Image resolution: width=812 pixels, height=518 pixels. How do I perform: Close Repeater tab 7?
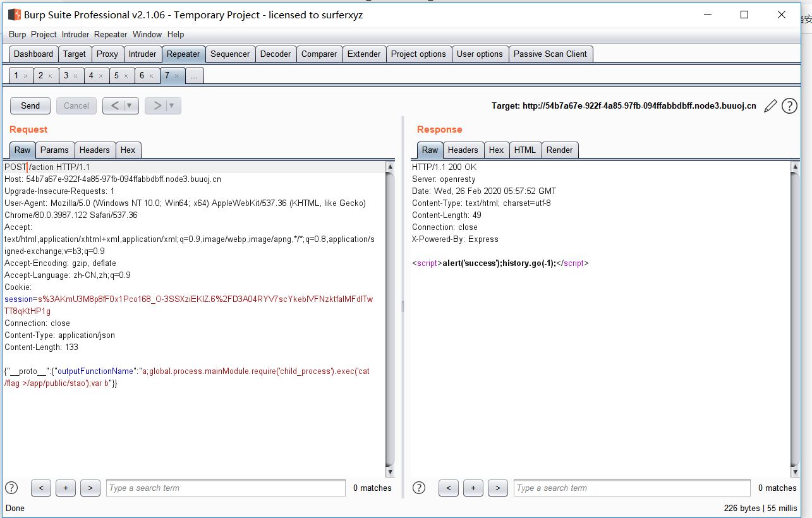[176, 76]
